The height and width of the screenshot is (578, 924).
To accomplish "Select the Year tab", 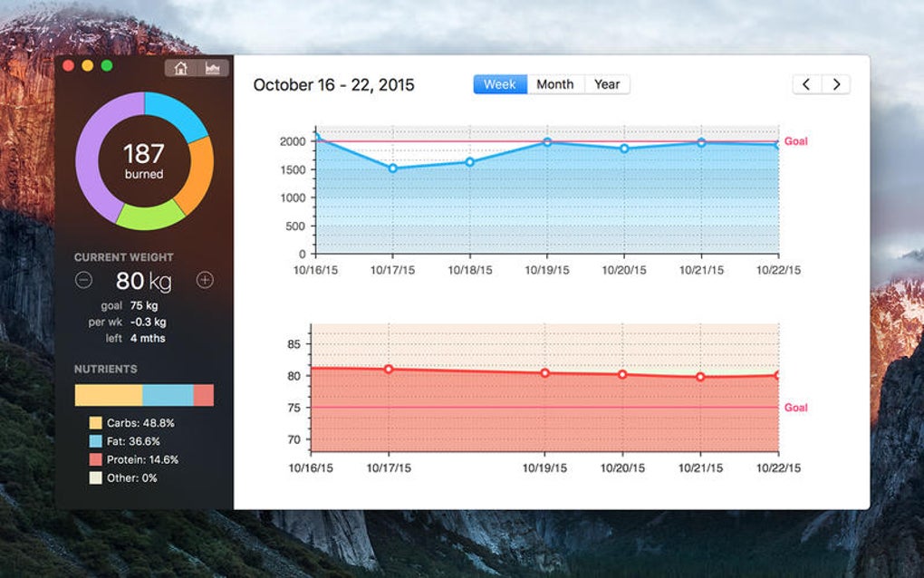I will (x=607, y=84).
